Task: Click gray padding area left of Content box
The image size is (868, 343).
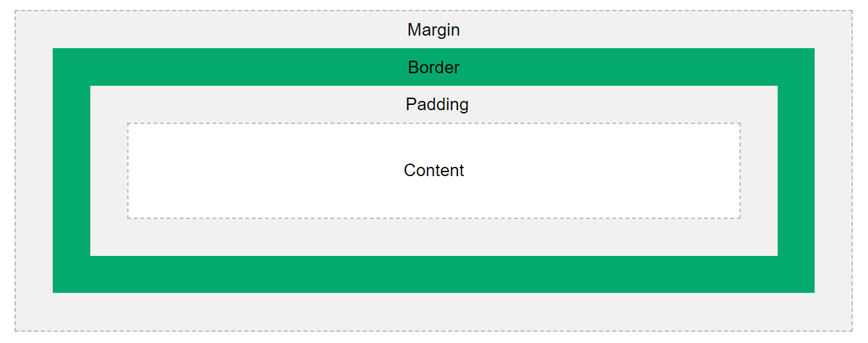Action: (109, 170)
